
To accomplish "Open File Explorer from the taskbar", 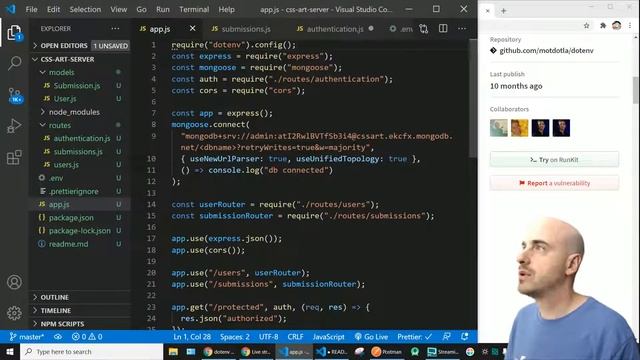I will coord(173,351).
